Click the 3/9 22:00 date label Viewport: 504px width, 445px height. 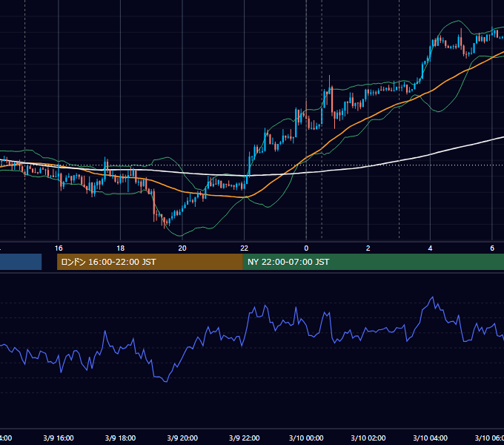click(245, 438)
